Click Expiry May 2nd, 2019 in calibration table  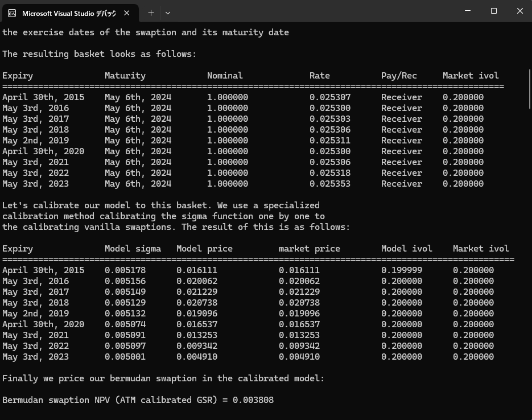[x=36, y=314]
